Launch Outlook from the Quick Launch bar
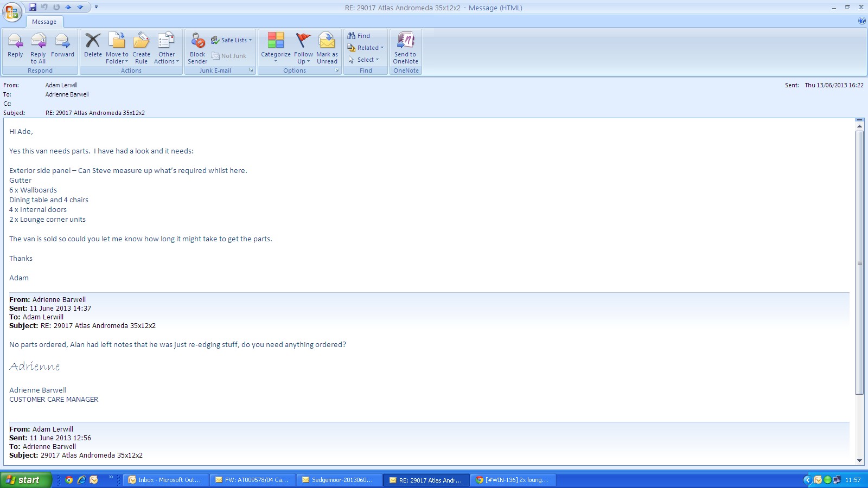Screen dimensions: 868x488 pos(94,480)
